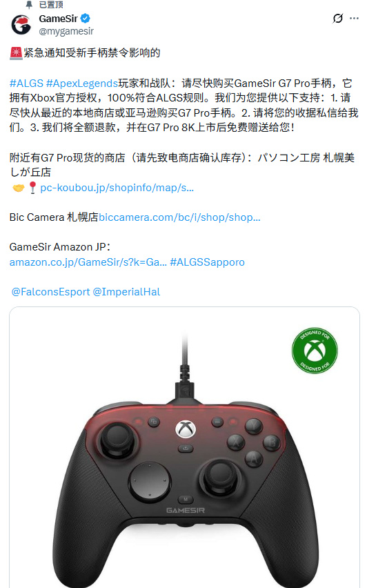Click the Grok circle-slash icon
Image resolution: width=367 pixels, height=588 pixels.
(x=338, y=18)
